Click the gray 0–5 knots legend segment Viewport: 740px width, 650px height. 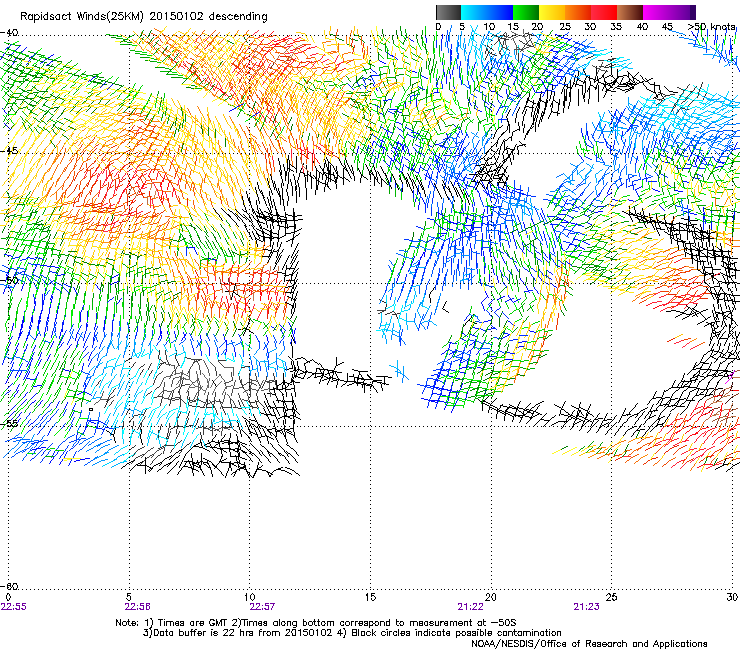(x=448, y=12)
